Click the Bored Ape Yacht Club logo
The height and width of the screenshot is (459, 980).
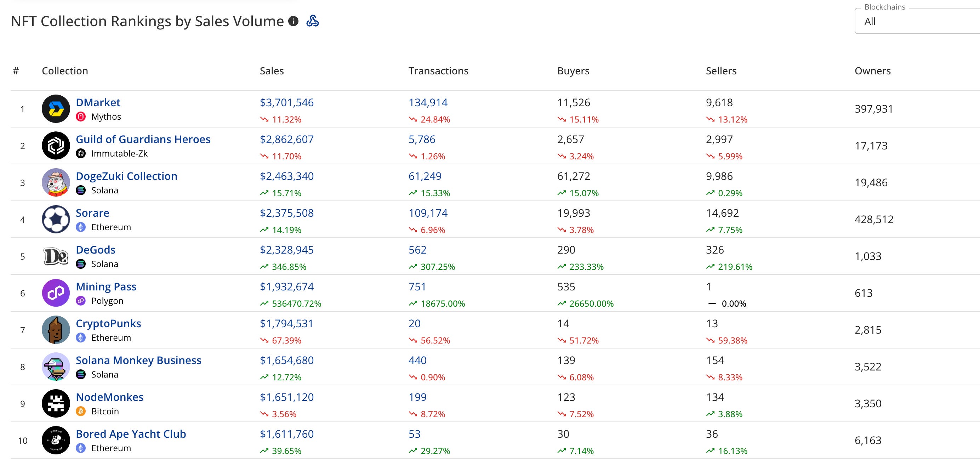coord(56,440)
